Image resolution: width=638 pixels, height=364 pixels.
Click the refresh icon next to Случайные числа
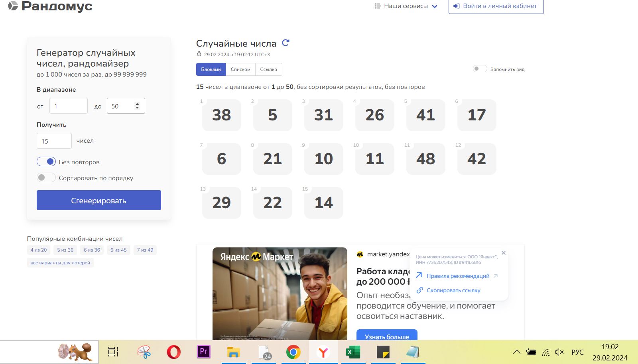point(286,43)
